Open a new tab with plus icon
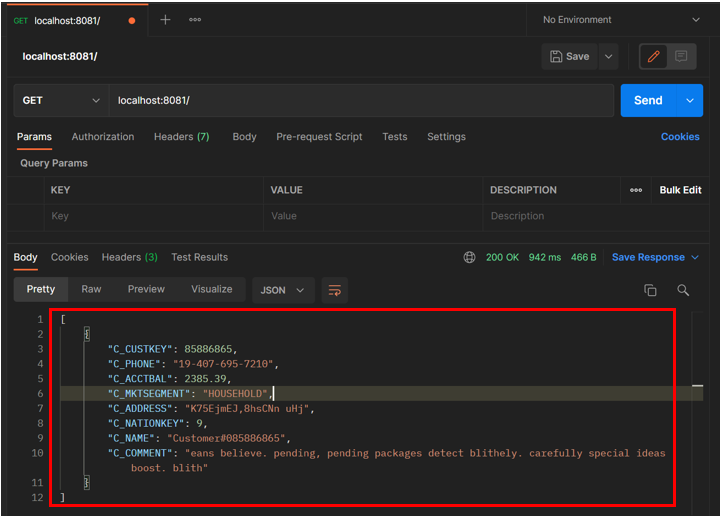Image resolution: width=720 pixels, height=516 pixels. [165, 20]
